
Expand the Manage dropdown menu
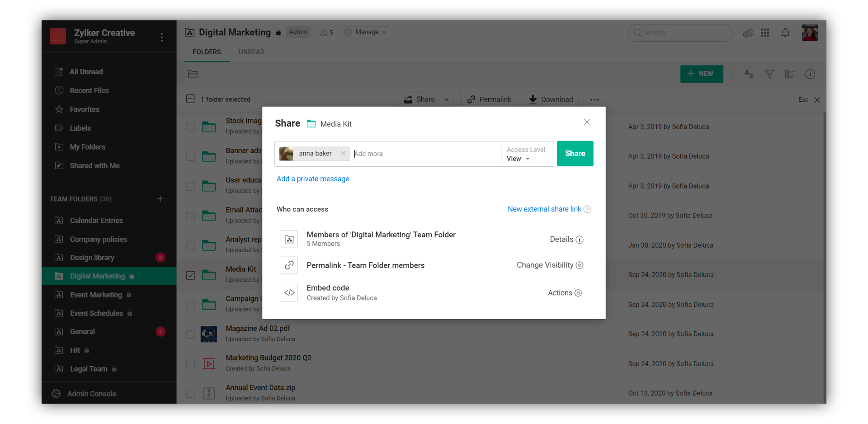[366, 32]
